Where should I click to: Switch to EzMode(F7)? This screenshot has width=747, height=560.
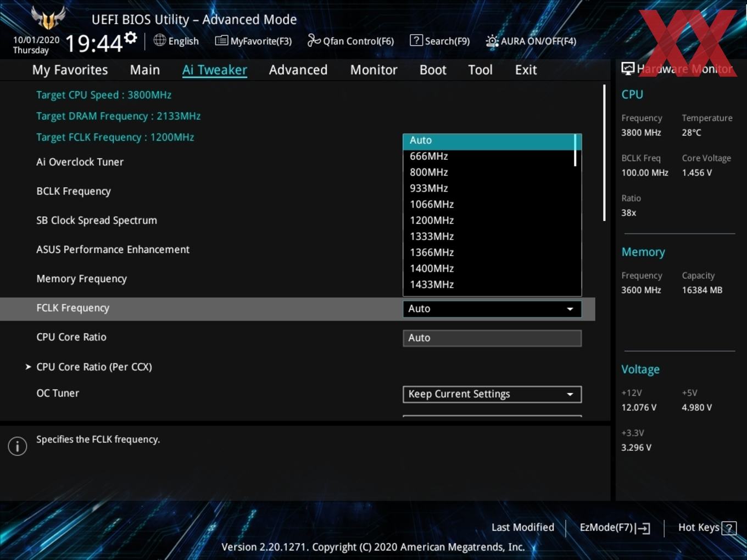point(615,528)
